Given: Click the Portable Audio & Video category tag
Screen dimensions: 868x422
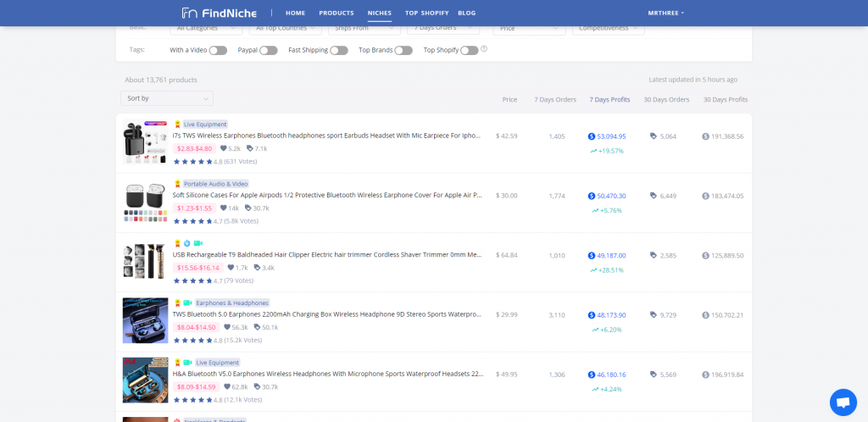Looking at the screenshot, I should point(216,184).
